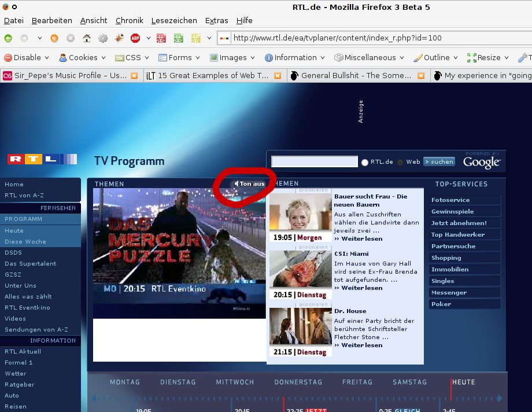Switch to the General Bullshit tab
This screenshot has height=412, width=532.
pyautogui.click(x=357, y=75)
